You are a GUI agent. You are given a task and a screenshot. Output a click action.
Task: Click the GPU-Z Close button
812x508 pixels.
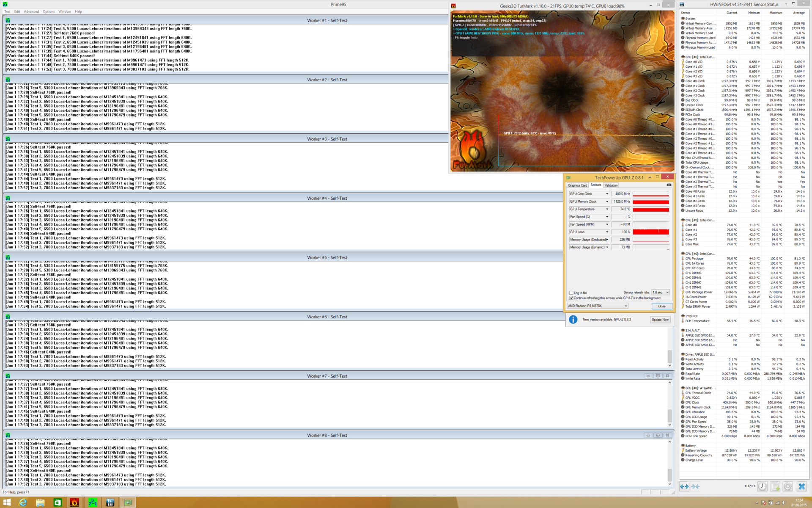pyautogui.click(x=661, y=306)
